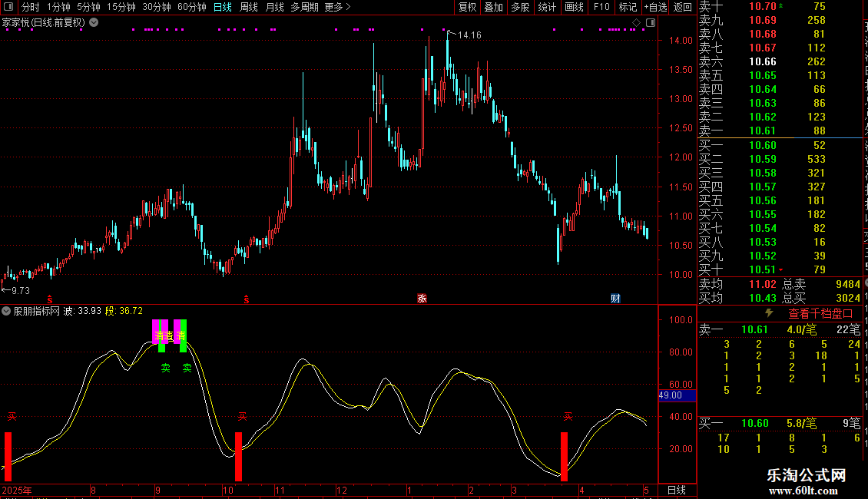This screenshot has height=499, width=868.
Task: Click the 49.00 indicator axis value box
Action: (677, 395)
